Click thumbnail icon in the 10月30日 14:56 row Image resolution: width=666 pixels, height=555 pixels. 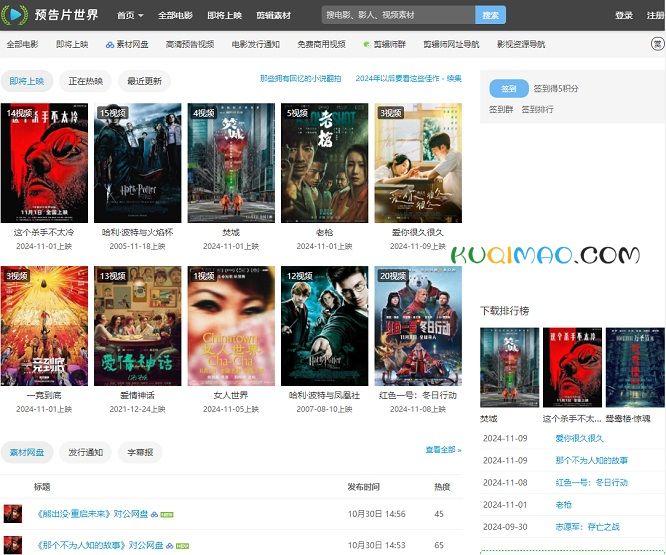(13, 514)
